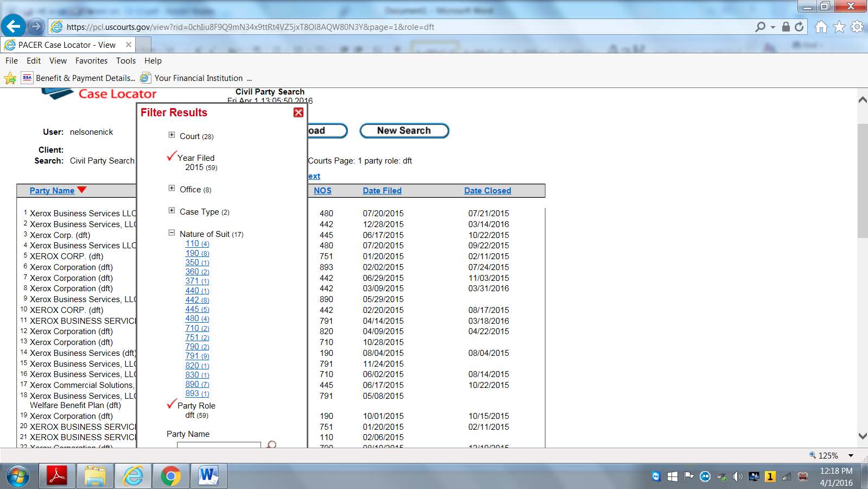Close the Filter Results panel
Screen dimensions: 868x489
299,112
